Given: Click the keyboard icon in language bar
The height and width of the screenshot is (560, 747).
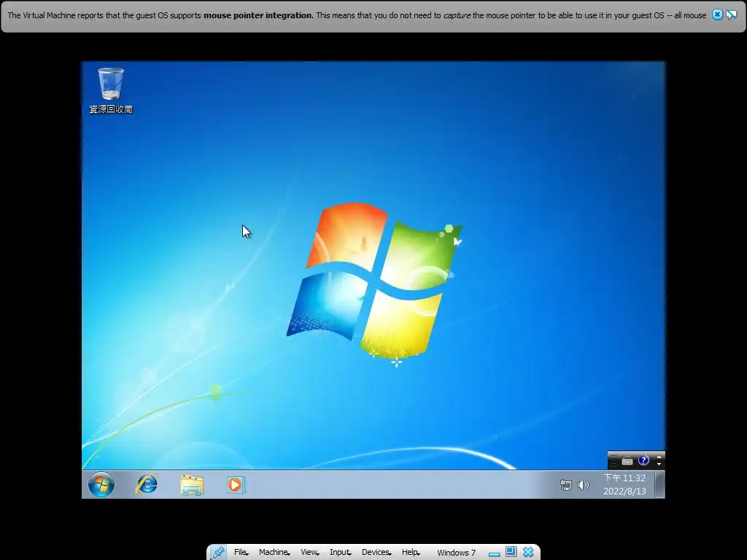Looking at the screenshot, I should [627, 461].
